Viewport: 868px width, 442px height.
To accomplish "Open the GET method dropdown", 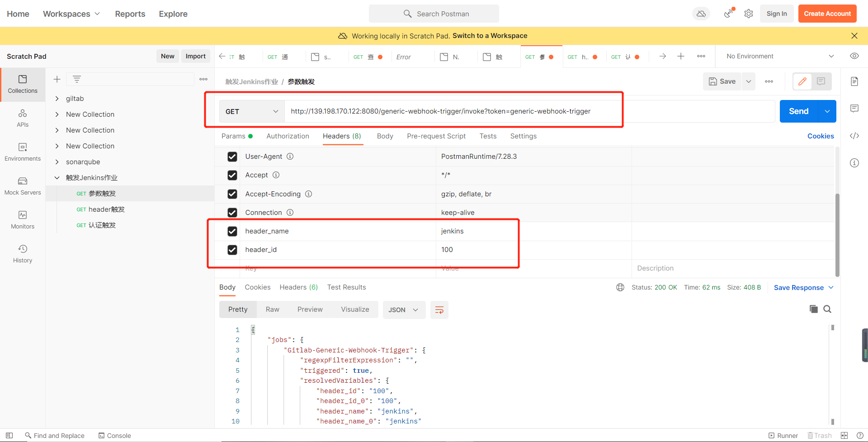I will point(251,111).
